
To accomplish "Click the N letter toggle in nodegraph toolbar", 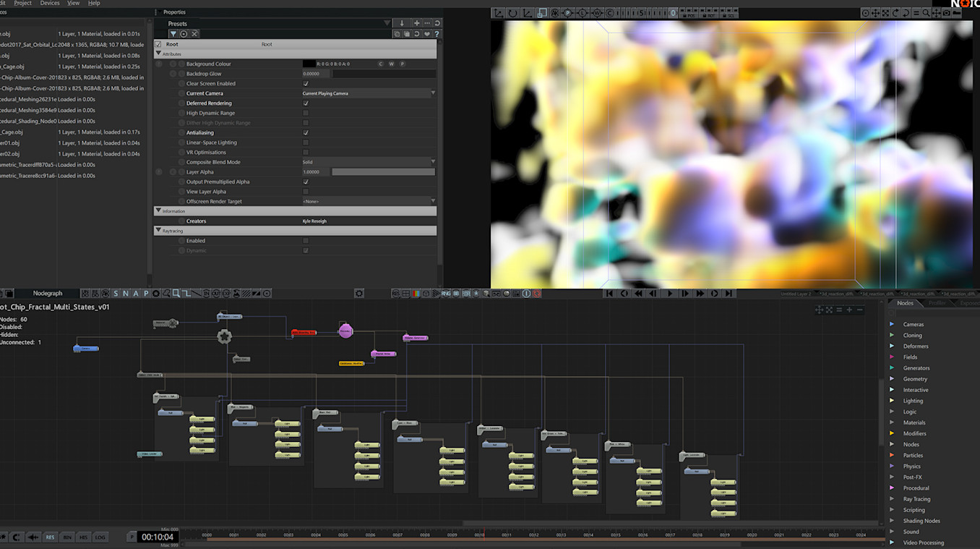I will tap(126, 294).
